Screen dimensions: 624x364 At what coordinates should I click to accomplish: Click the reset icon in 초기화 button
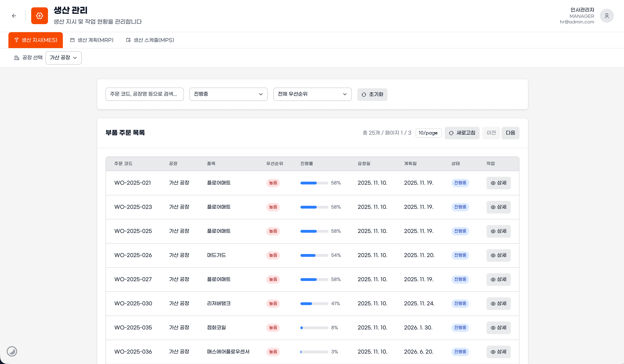coord(364,94)
